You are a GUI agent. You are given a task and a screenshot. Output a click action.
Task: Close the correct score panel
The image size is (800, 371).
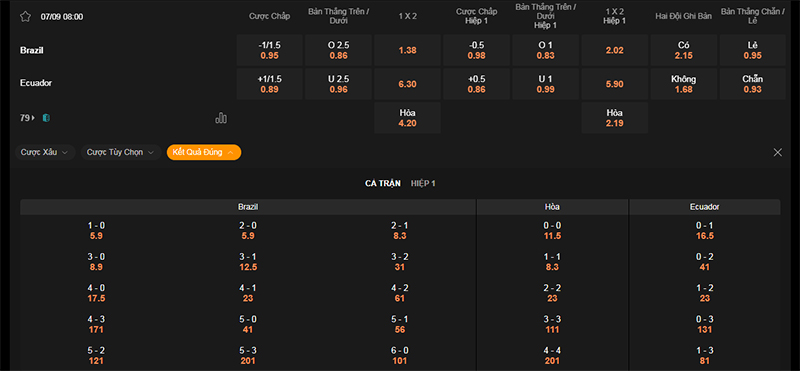tap(778, 152)
